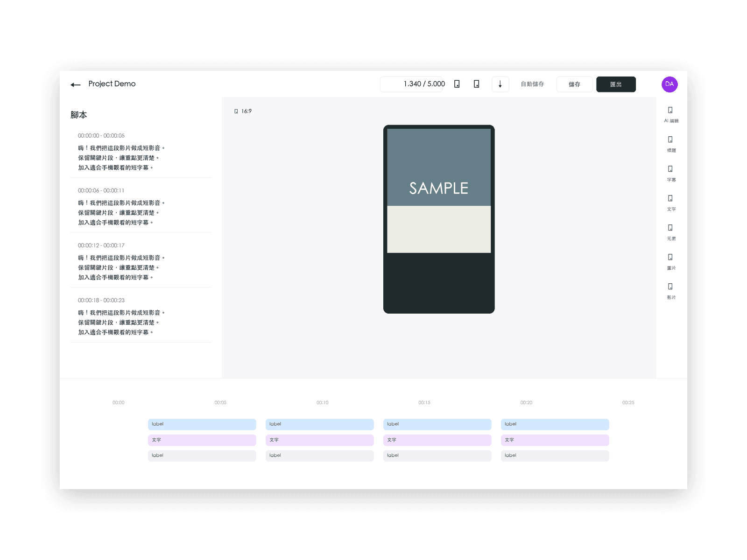This screenshot has width=747, height=560.
Task: Click the download arrow button in the top bar
Action: 500,84
